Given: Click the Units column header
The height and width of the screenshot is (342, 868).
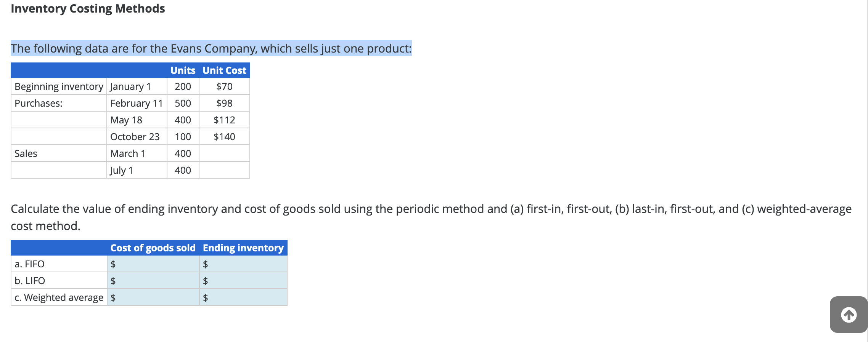Looking at the screenshot, I should tap(183, 70).
